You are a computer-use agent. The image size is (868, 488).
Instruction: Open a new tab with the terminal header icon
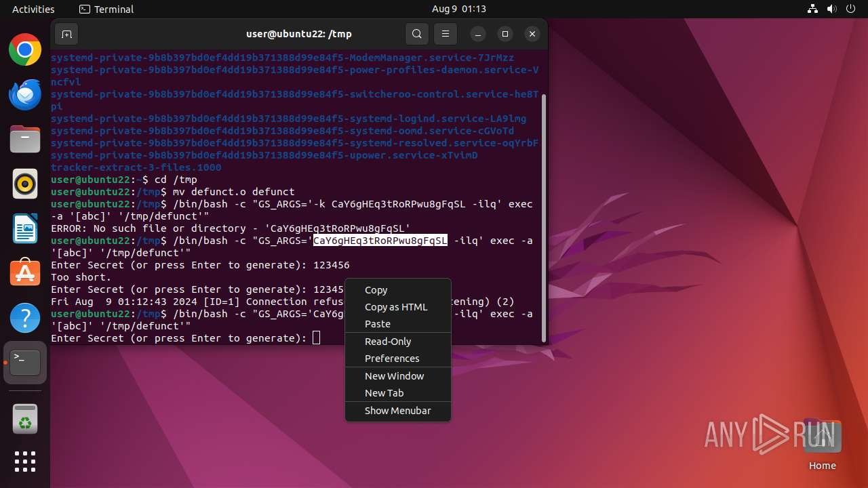[x=66, y=34]
